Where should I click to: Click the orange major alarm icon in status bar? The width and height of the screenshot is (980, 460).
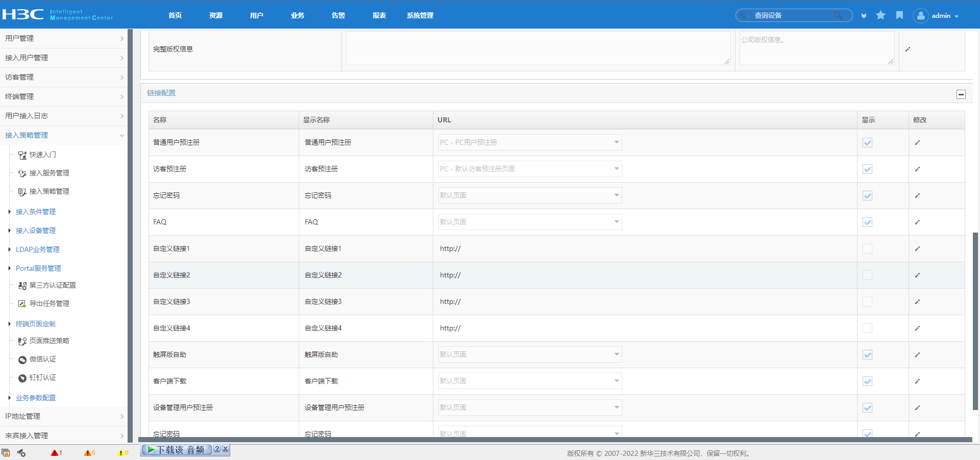click(x=88, y=452)
